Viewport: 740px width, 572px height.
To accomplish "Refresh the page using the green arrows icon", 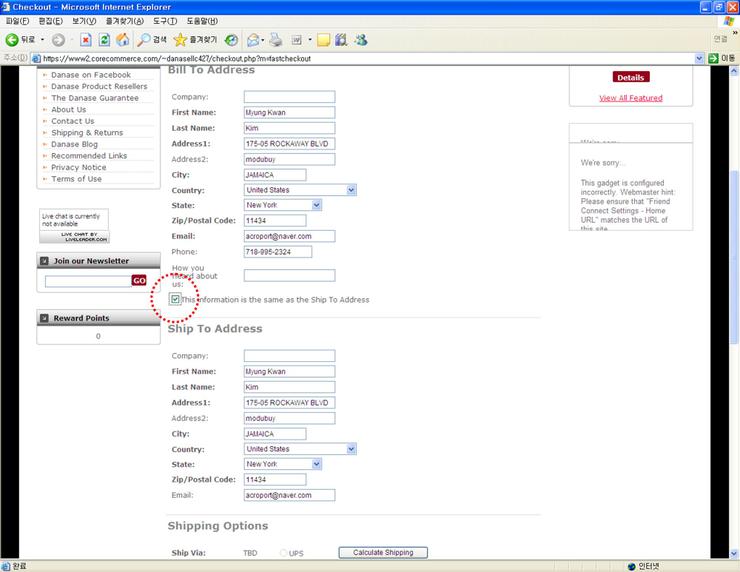I will [x=104, y=40].
